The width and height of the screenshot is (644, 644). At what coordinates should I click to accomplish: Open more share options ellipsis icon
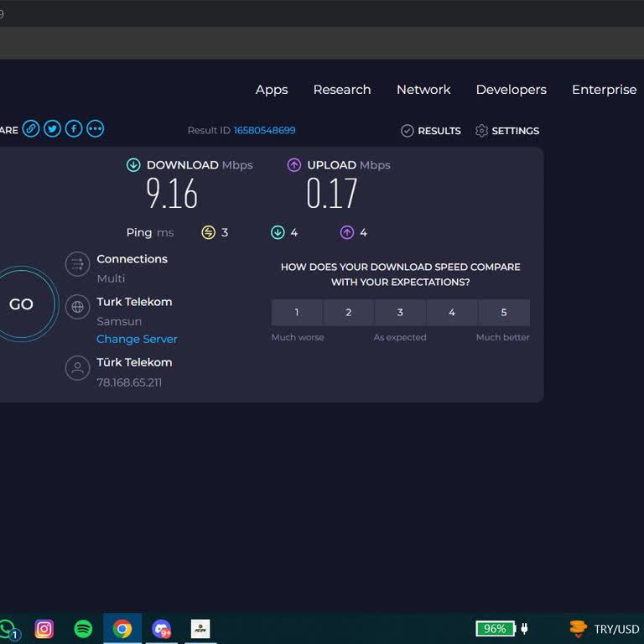point(96,129)
